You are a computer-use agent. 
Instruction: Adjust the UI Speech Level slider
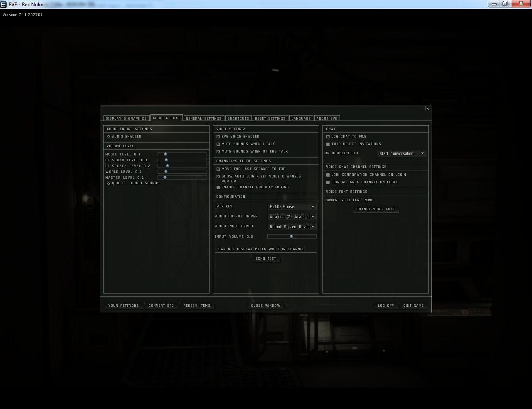(x=182, y=166)
